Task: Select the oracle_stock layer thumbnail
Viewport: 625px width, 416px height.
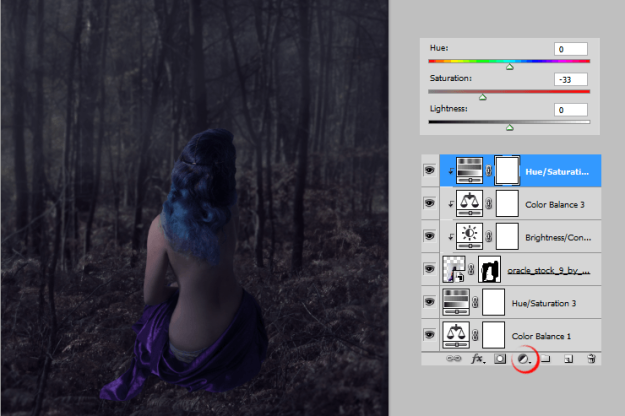Action: pos(454,270)
